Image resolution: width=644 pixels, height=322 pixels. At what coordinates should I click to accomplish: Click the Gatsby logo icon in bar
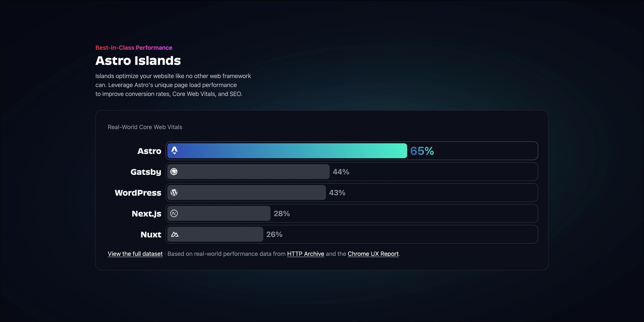click(x=174, y=172)
